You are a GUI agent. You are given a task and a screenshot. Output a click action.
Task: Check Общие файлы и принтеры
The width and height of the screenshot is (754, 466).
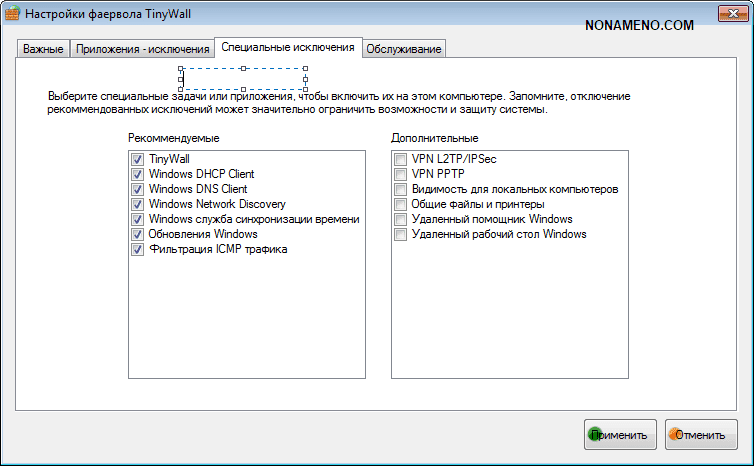tap(400, 204)
